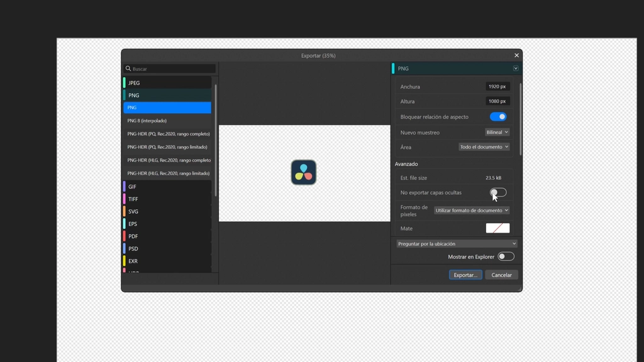The height and width of the screenshot is (362, 644).
Task: Click the Avanzado section heading
Action: pos(406,164)
